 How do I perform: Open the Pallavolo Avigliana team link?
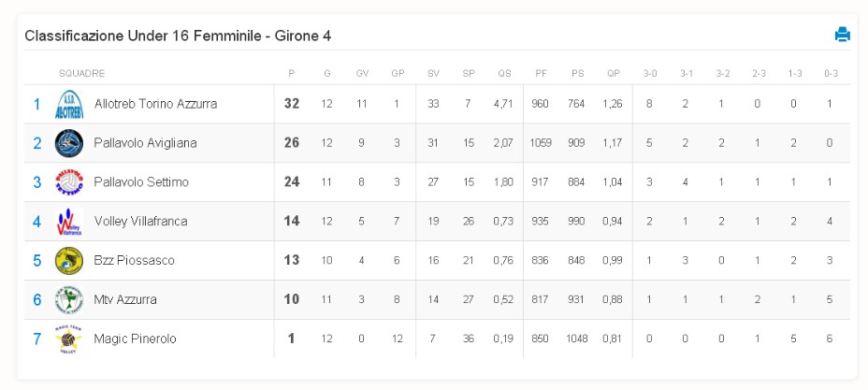[x=146, y=143]
